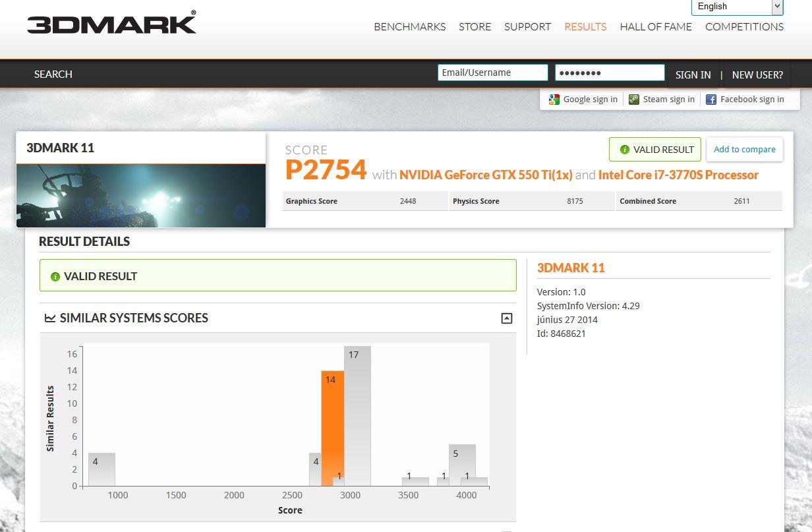Click the Combined Score value 2611

pyautogui.click(x=741, y=202)
